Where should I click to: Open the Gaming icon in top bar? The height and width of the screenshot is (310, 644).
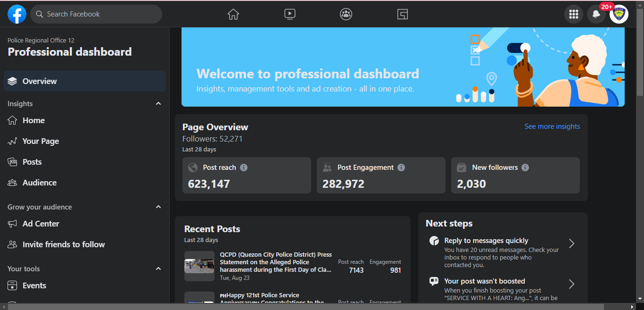(x=402, y=14)
